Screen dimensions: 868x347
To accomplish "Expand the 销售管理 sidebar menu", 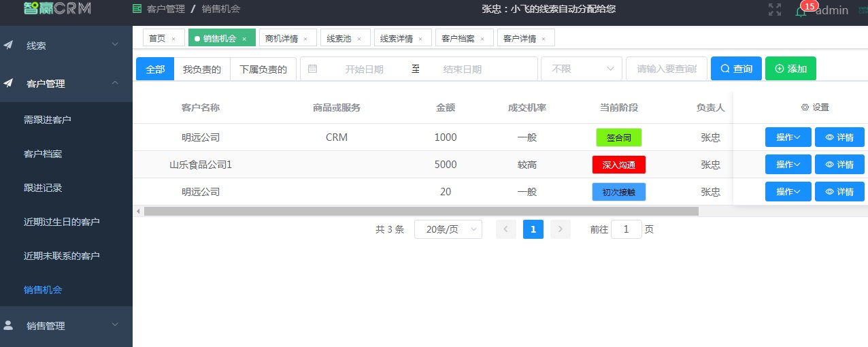I will point(66,325).
